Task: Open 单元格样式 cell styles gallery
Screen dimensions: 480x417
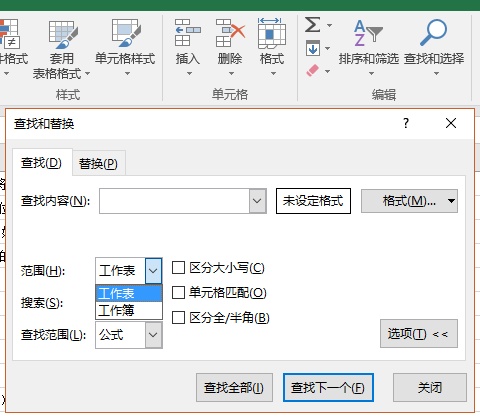Action: pyautogui.click(x=125, y=47)
